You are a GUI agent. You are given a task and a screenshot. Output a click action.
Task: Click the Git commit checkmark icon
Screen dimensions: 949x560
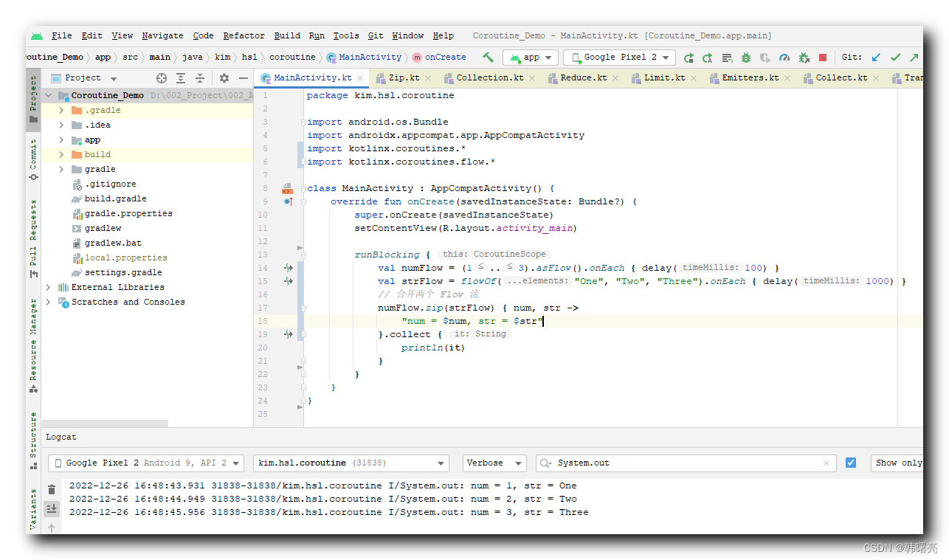(x=895, y=58)
